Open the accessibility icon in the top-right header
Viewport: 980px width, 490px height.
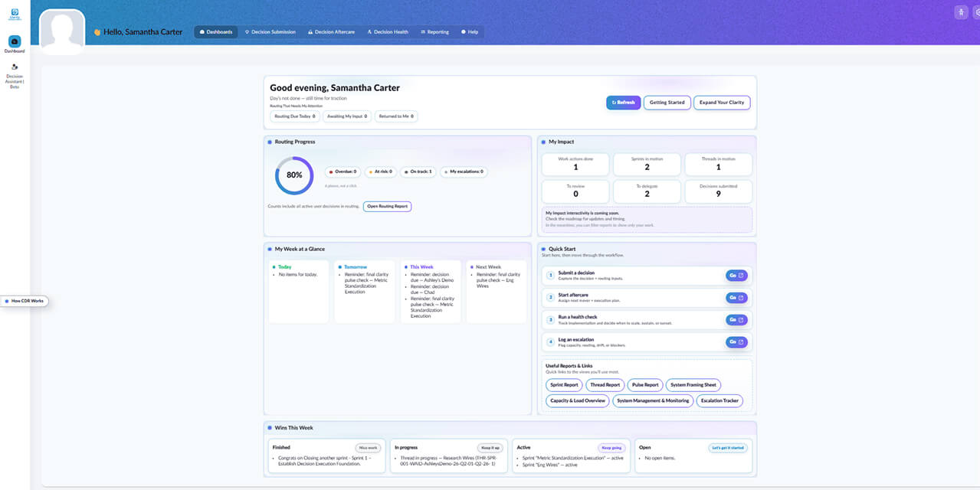click(961, 12)
